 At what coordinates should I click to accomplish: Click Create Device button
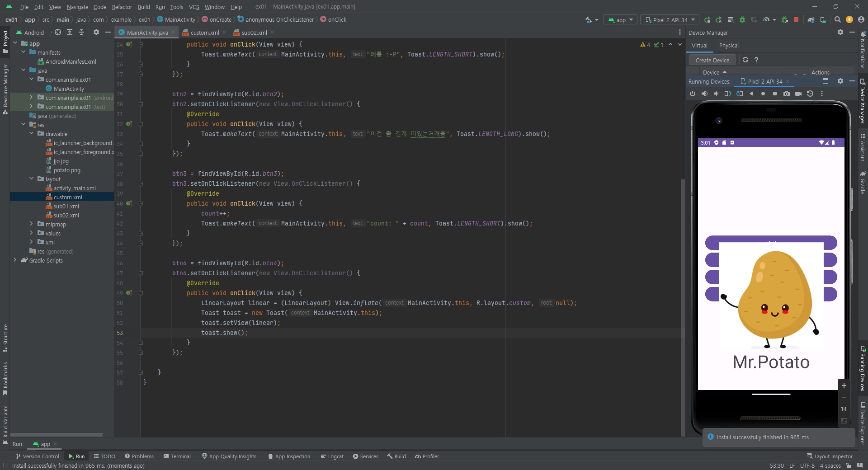(712, 60)
